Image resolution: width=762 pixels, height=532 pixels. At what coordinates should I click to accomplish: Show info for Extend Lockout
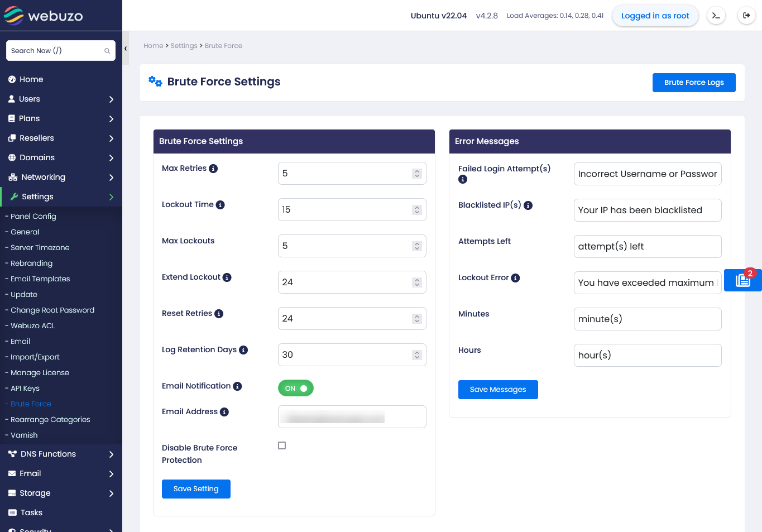(x=227, y=277)
